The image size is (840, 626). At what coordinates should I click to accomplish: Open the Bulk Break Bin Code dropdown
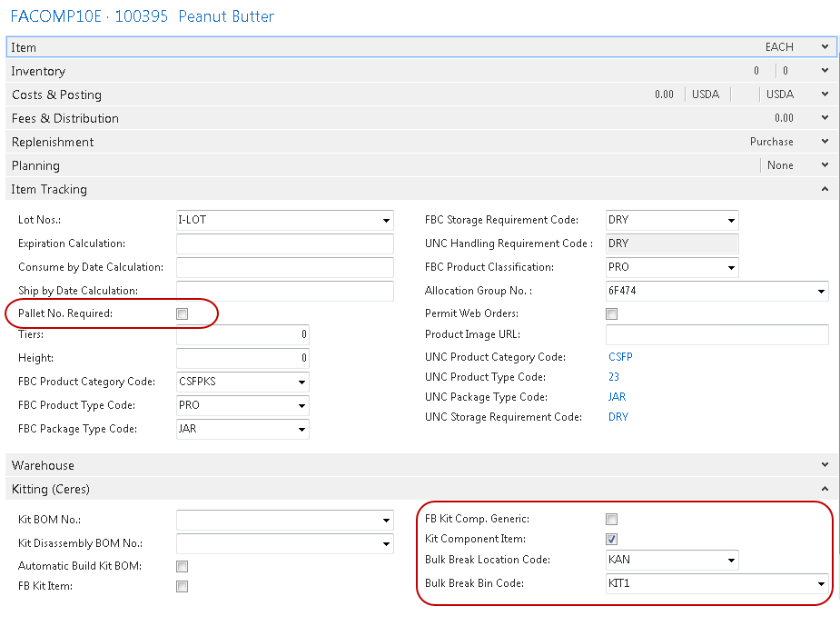[x=821, y=584]
